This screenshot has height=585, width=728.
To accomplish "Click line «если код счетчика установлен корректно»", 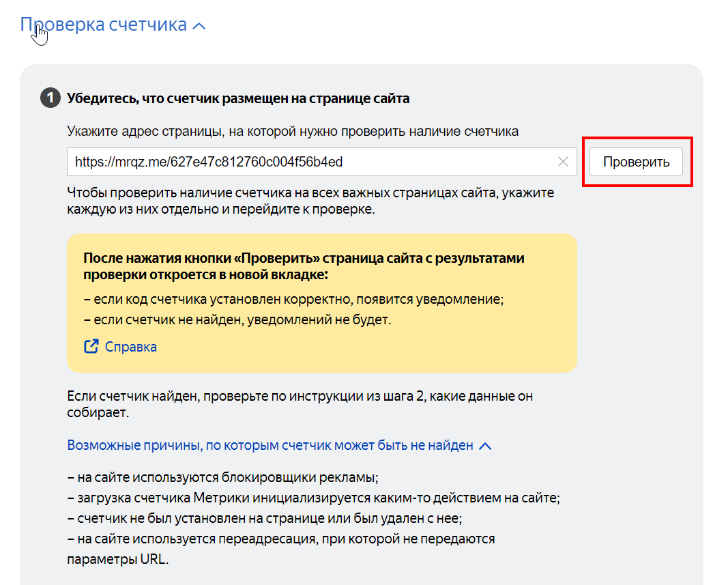I will pyautogui.click(x=293, y=299).
